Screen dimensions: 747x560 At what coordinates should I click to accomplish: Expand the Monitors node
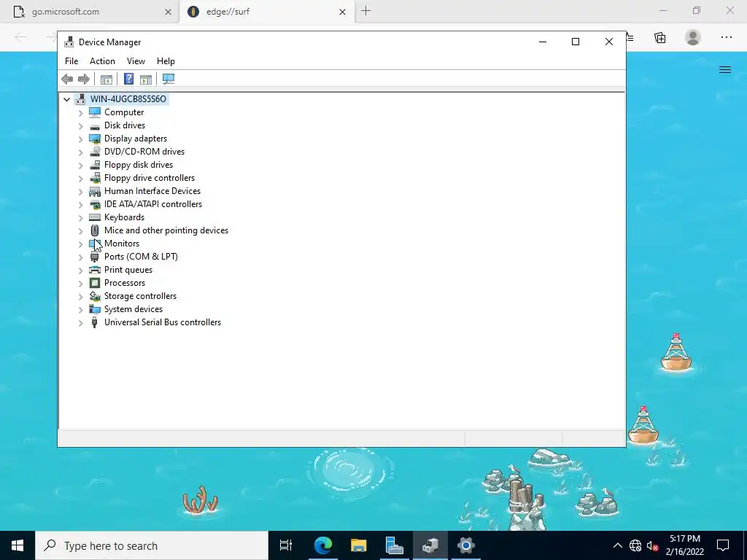[80, 244]
